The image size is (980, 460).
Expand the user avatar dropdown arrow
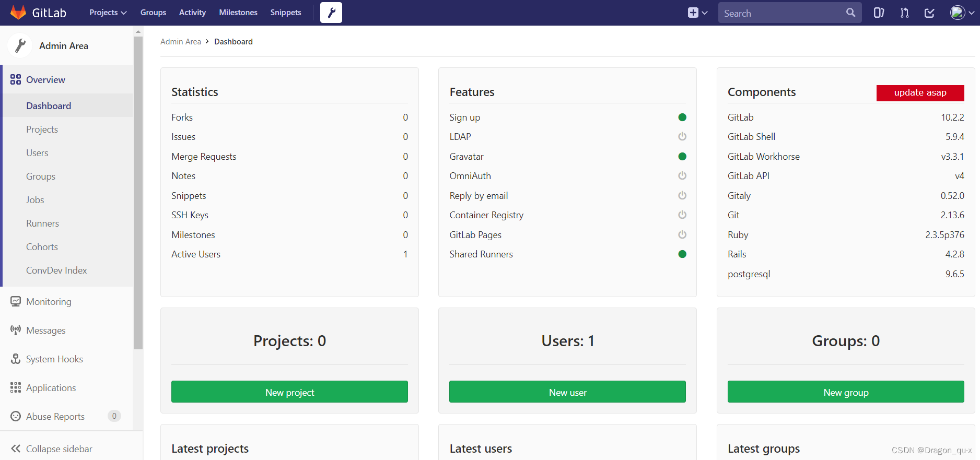click(971, 13)
